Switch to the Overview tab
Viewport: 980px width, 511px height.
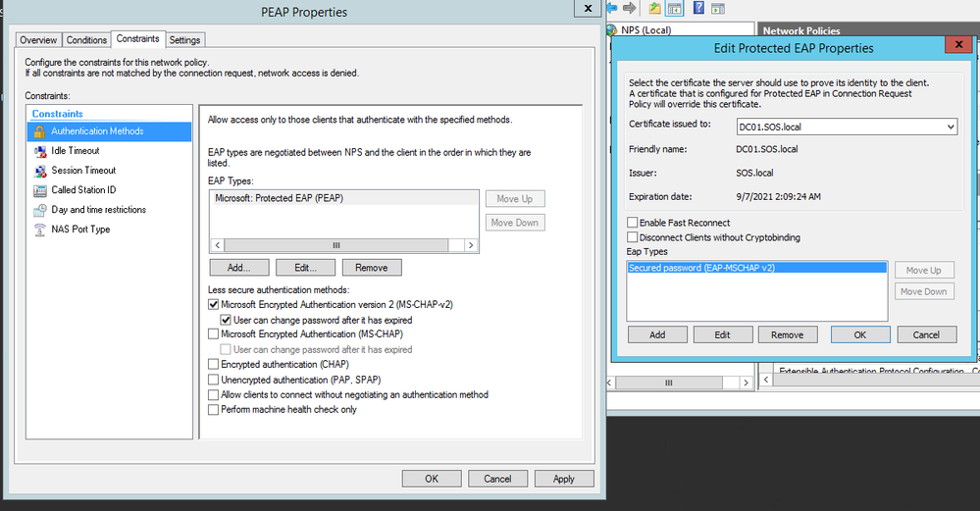click(x=38, y=40)
